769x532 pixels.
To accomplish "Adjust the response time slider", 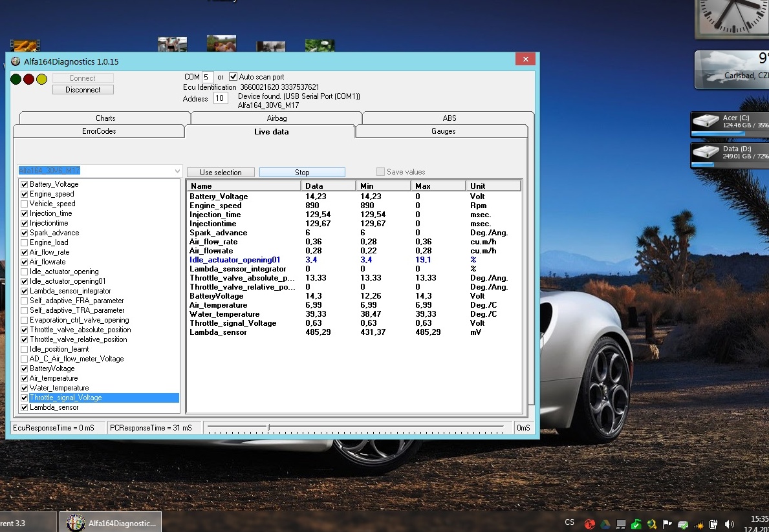I will (x=268, y=427).
